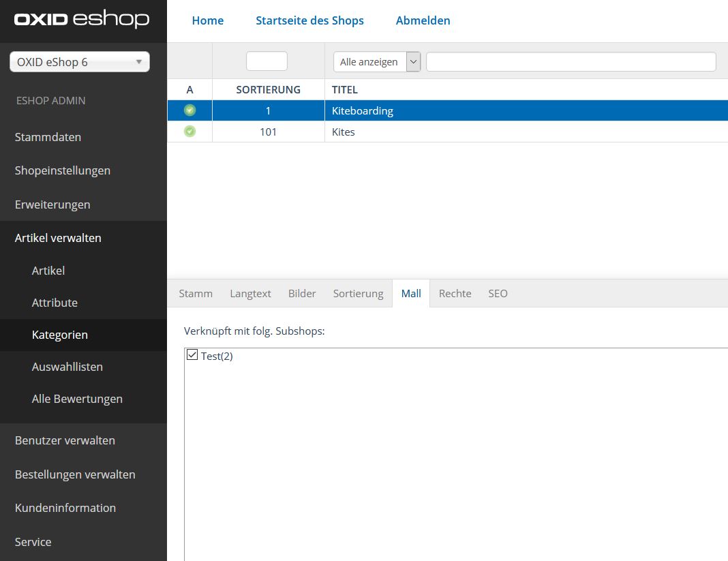Log out via Abmelden link
This screenshot has height=561, width=728.
[423, 20]
